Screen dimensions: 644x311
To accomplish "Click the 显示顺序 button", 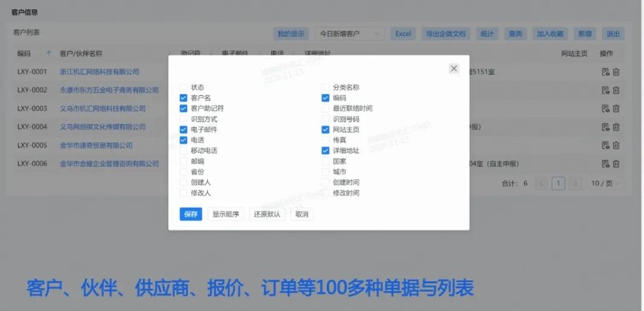I will pyautogui.click(x=226, y=214).
